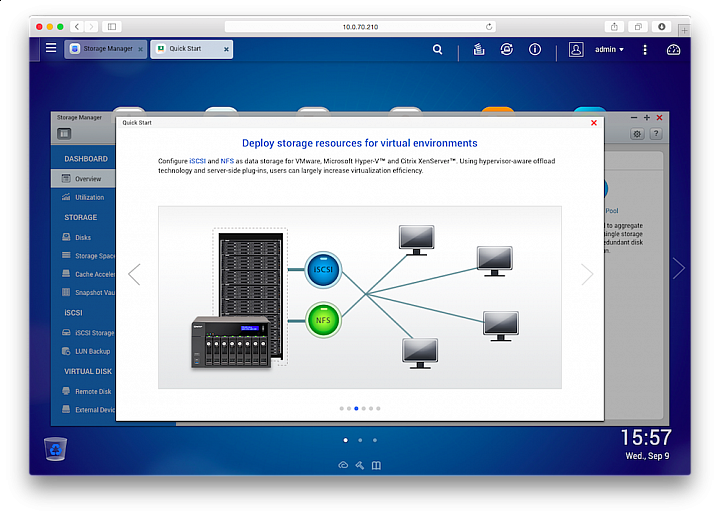Close the Storage Manager taskbar tab
Viewport: 720px width, 518px height.
click(x=141, y=49)
